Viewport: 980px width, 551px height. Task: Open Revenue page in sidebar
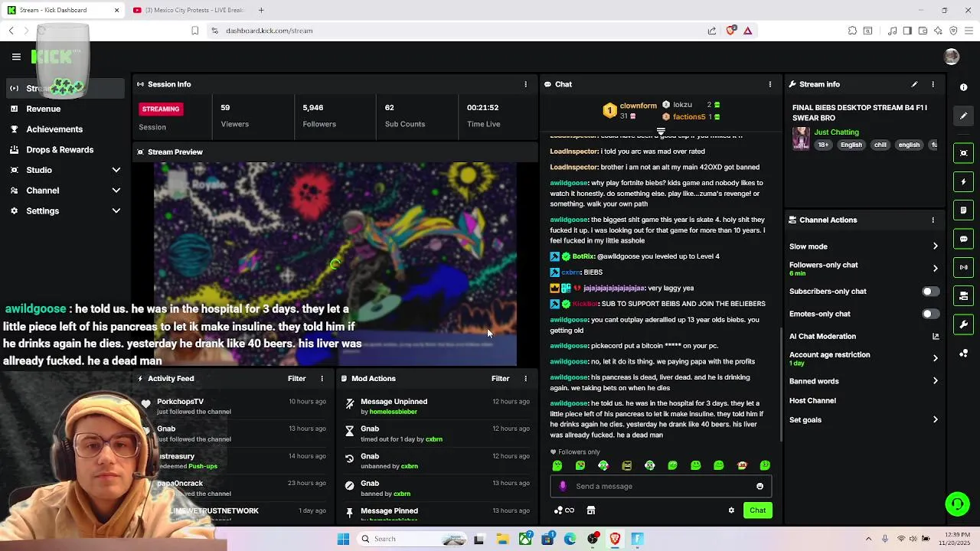point(43,109)
